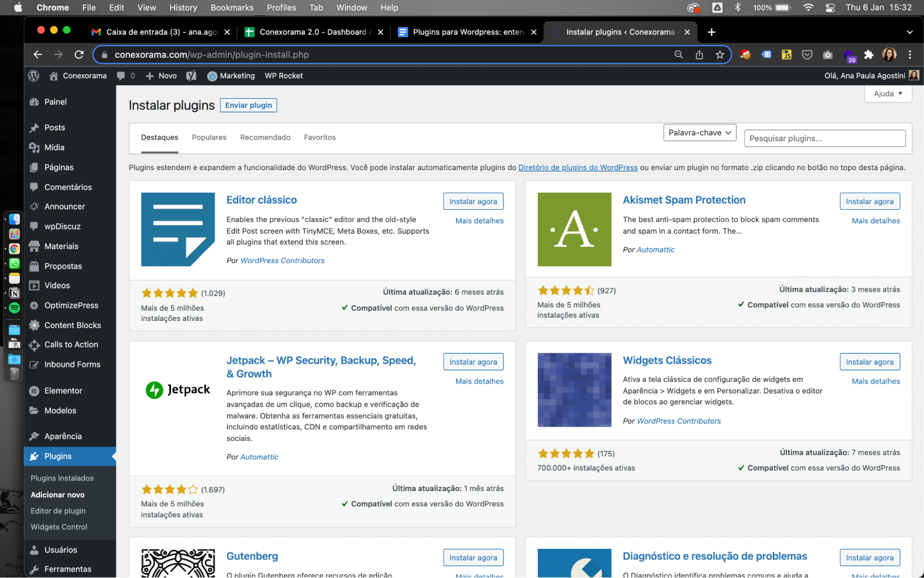The height and width of the screenshot is (578, 924).
Task: Switch to the Populares tab
Action: tap(209, 137)
